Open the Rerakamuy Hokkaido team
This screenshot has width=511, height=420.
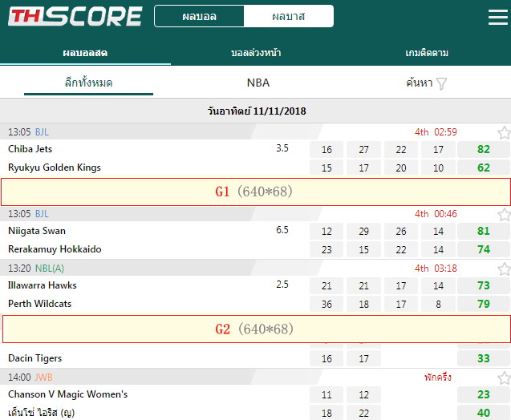tap(55, 249)
